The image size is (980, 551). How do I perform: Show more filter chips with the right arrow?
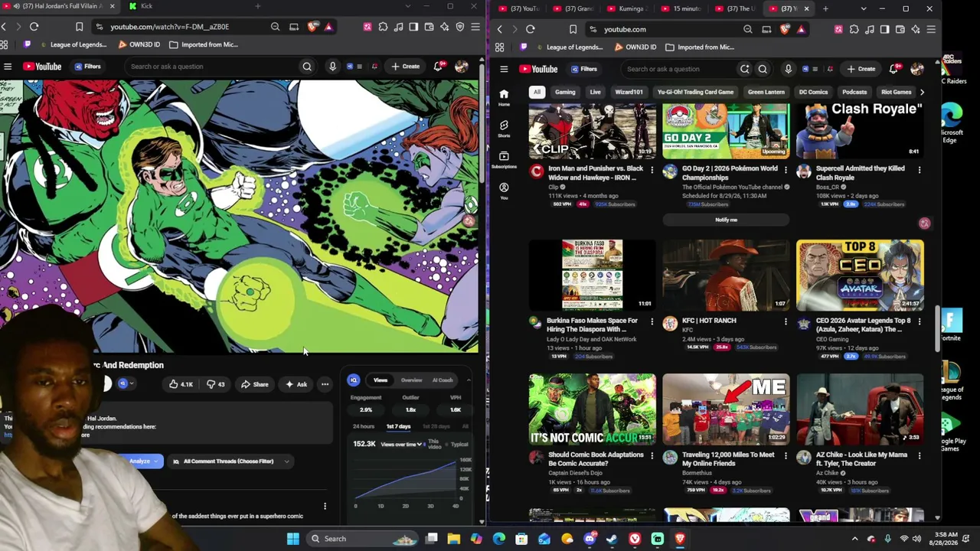(922, 92)
